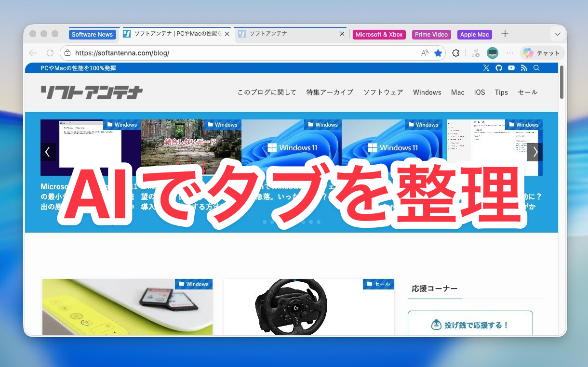The image size is (588, 367).
Task: Click the blue favorites star
Action: (x=438, y=53)
